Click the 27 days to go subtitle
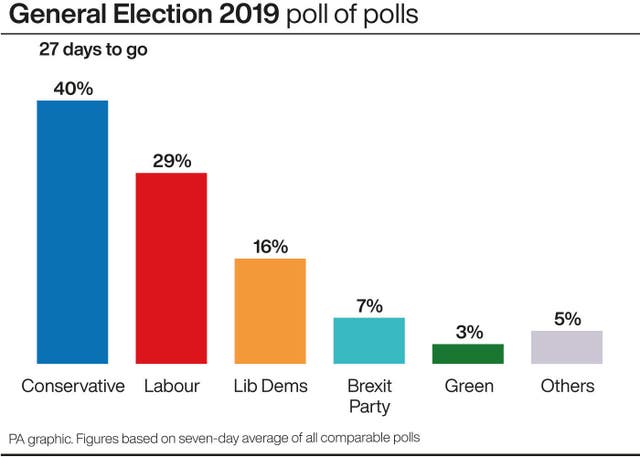 pos(93,50)
